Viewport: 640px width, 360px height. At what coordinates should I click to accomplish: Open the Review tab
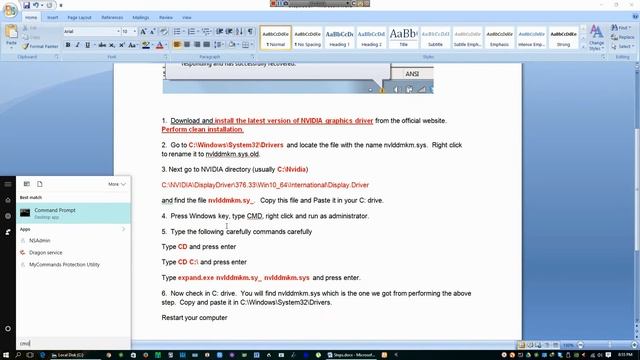pyautogui.click(x=166, y=18)
